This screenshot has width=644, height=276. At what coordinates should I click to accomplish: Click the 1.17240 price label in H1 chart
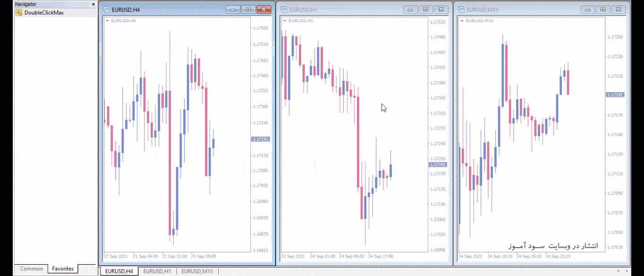[438, 144]
